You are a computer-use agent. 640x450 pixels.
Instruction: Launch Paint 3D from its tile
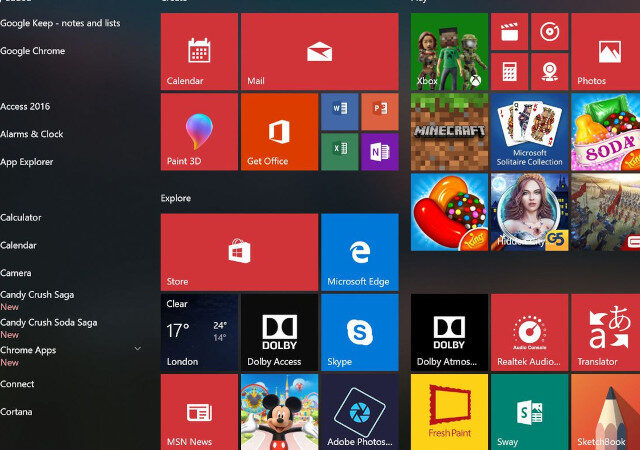[x=199, y=132]
